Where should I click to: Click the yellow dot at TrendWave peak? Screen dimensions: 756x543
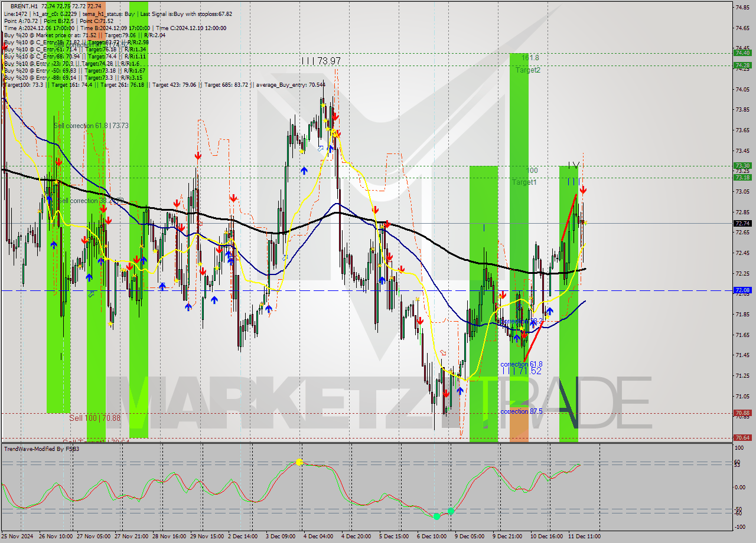[x=299, y=462]
